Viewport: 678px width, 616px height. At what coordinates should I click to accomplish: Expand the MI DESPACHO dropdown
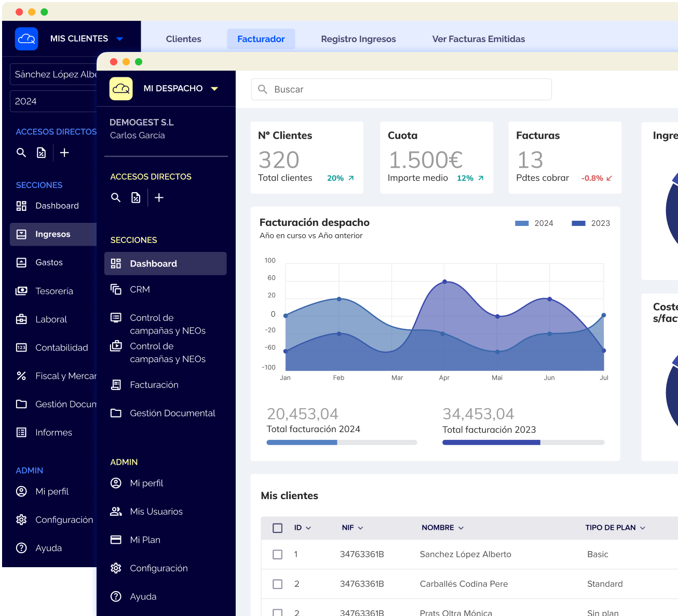point(214,89)
